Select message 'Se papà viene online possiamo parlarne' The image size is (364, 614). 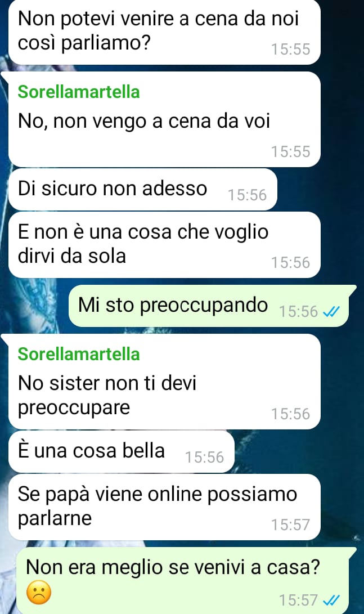click(164, 507)
